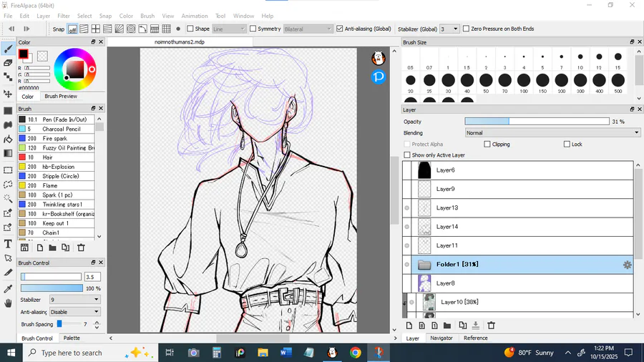Show hidden system tray icons
The image size is (644, 362).
point(568,353)
